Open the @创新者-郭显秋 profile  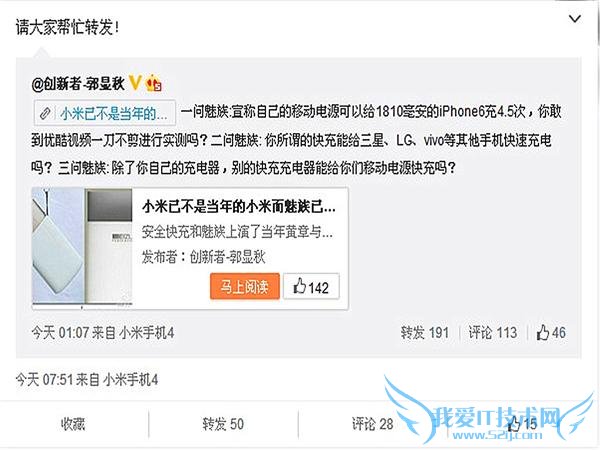tap(78, 83)
